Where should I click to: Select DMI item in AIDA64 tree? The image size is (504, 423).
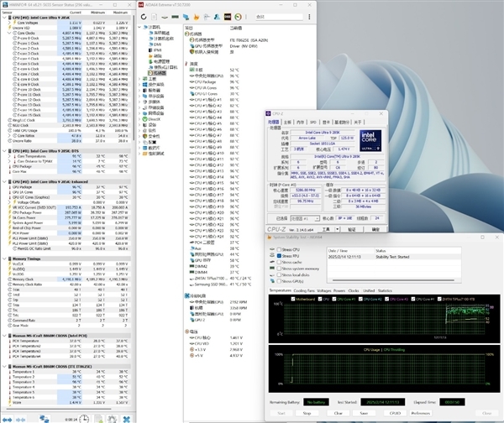pyautogui.click(x=155, y=44)
